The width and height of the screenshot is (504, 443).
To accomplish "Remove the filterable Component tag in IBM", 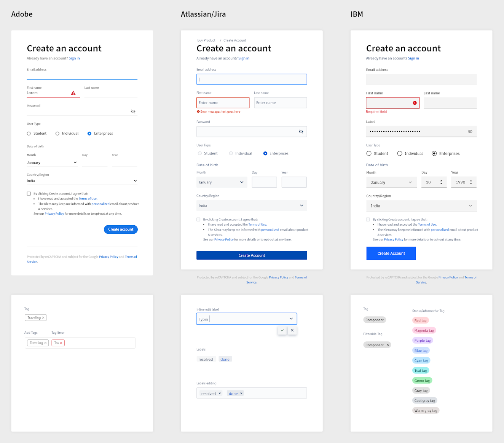I will pyautogui.click(x=388, y=345).
